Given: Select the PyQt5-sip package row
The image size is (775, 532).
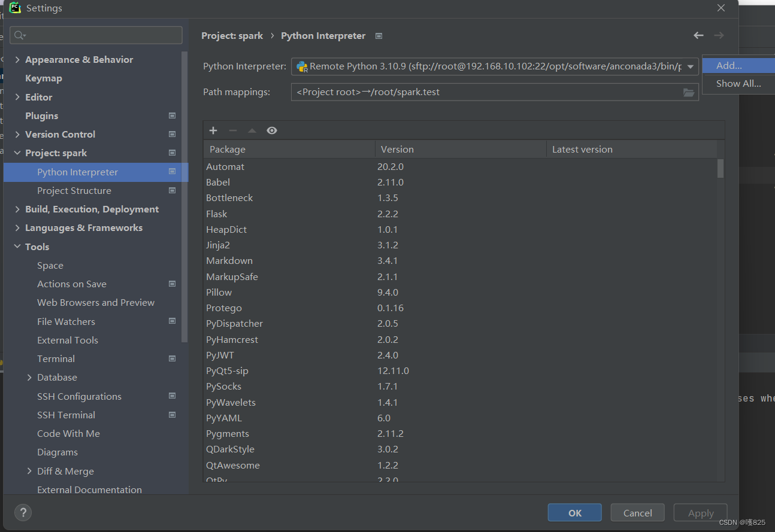Looking at the screenshot, I should 460,370.
